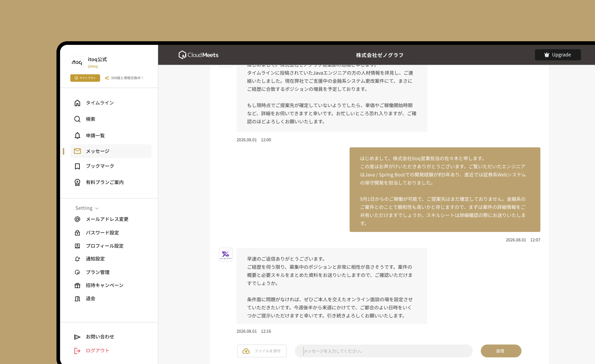Click the door icon beside 退会

click(77, 299)
